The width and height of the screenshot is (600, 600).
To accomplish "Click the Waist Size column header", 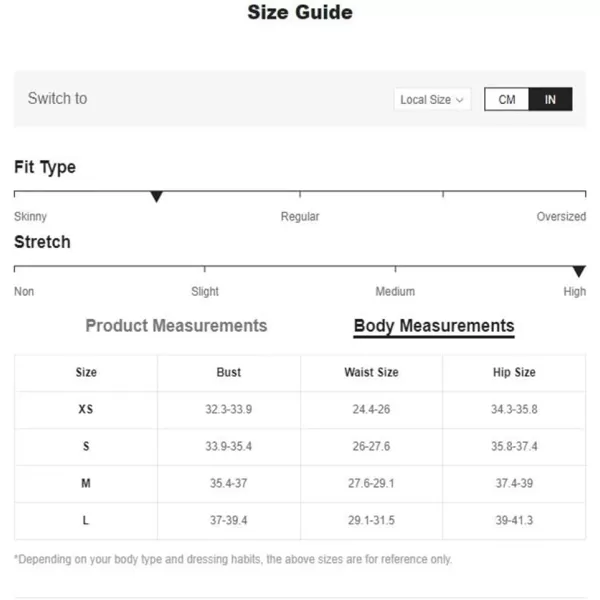I will [371, 372].
